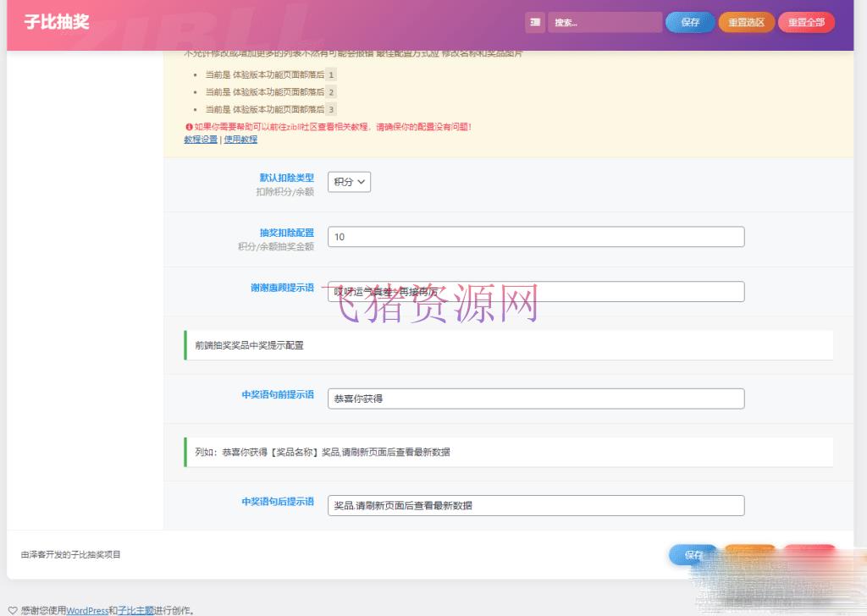Click the 子比抽奖 logo title in the header
Viewport: 867px width, 616px height.
pos(54,22)
